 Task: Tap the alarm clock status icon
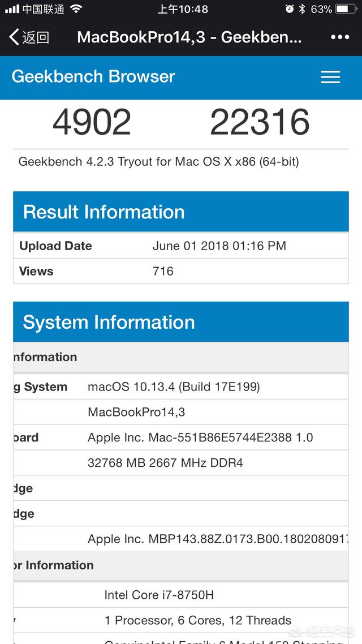289,9
